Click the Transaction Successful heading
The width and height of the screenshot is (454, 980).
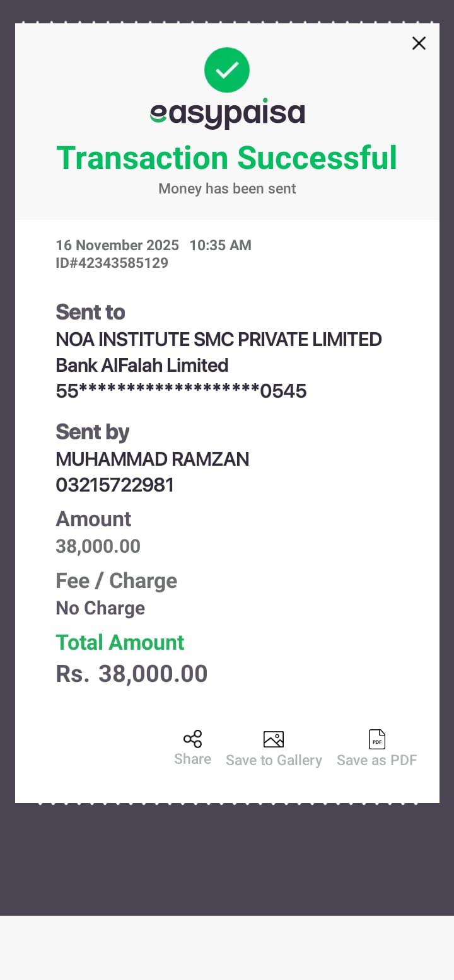point(227,158)
